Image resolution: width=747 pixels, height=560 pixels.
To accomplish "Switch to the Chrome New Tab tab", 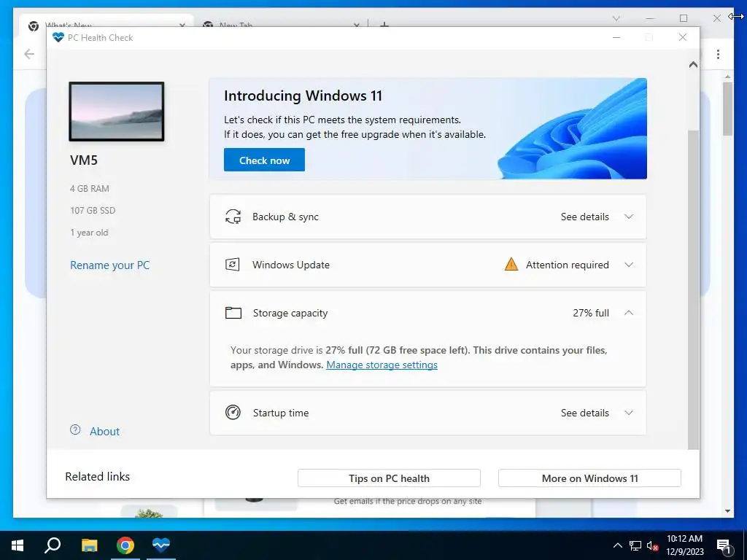I will (x=281, y=23).
